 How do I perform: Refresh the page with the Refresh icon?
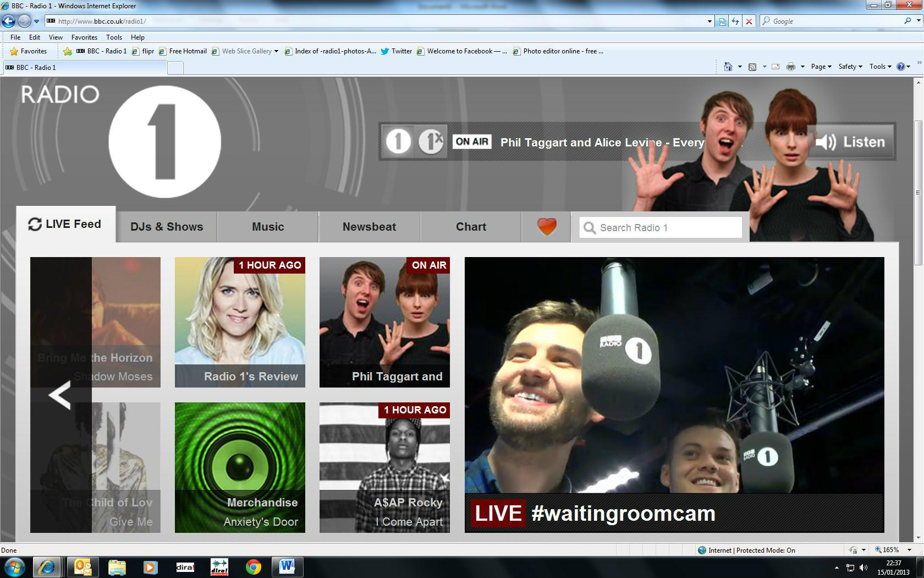click(x=735, y=21)
